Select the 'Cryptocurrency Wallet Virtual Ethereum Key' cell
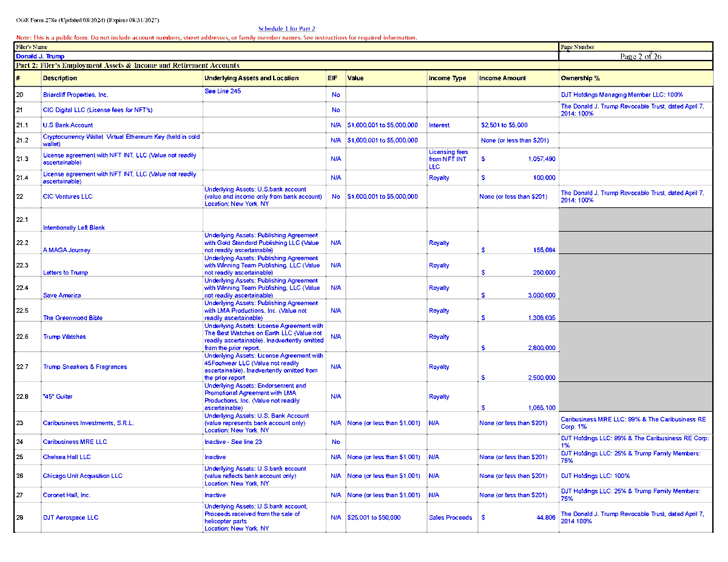Image resolution: width=728 pixels, height=562 pixels. [121, 140]
